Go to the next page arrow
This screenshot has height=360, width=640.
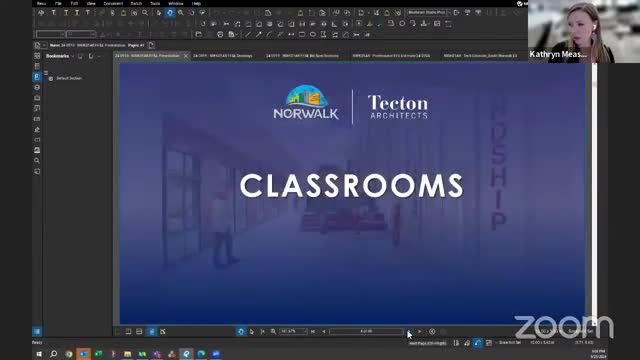[x=409, y=332]
